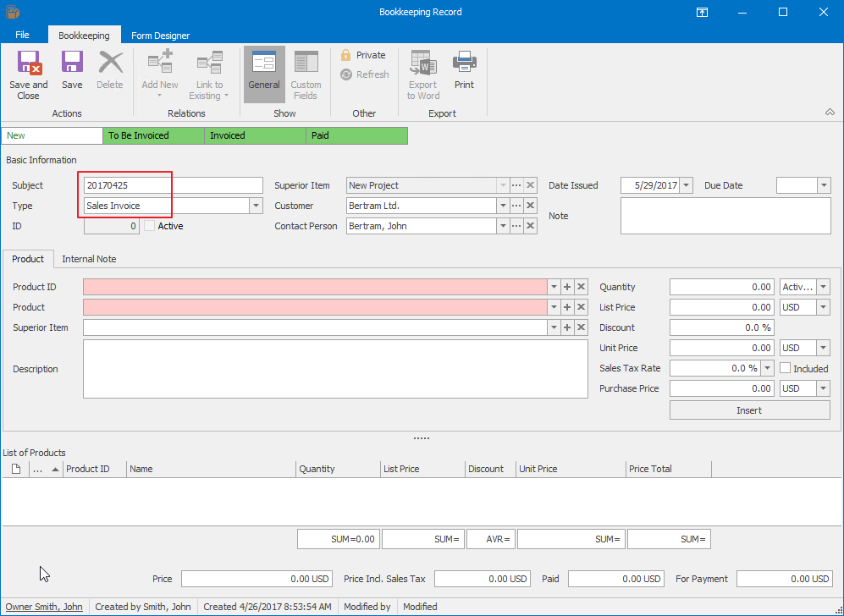This screenshot has height=616, width=844.
Task: Clear the Product field
Action: 581,307
